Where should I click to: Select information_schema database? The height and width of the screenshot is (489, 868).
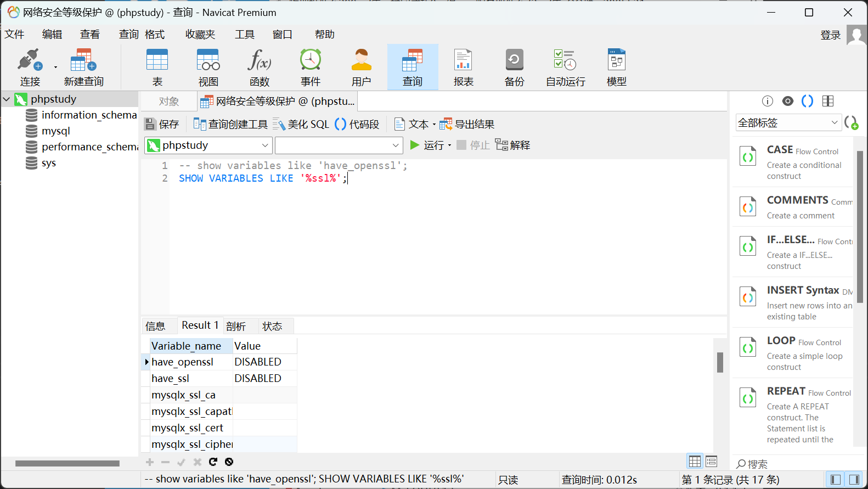[82, 115]
